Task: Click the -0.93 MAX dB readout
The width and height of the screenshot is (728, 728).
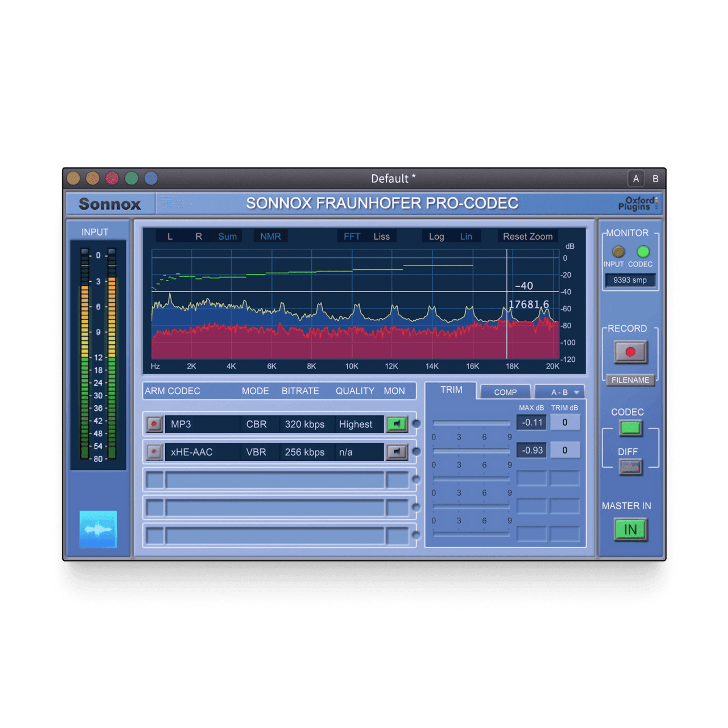Action: click(x=531, y=450)
